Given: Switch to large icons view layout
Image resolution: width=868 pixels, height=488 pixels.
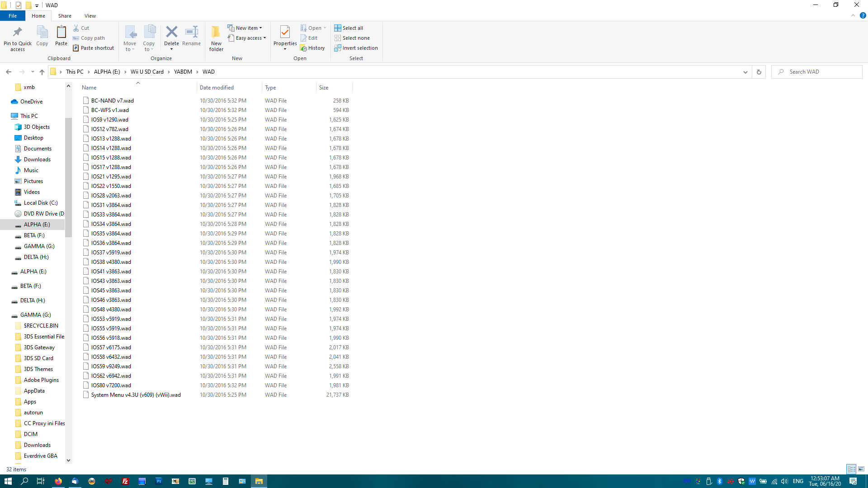Looking at the screenshot, I should coord(861,469).
